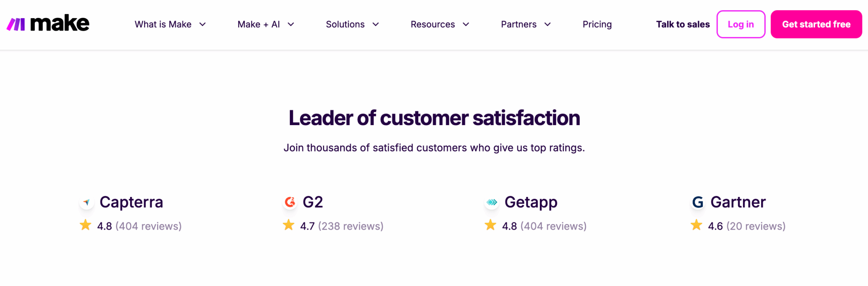Click the Talk to sales link
868x286 pixels.
[x=683, y=25]
